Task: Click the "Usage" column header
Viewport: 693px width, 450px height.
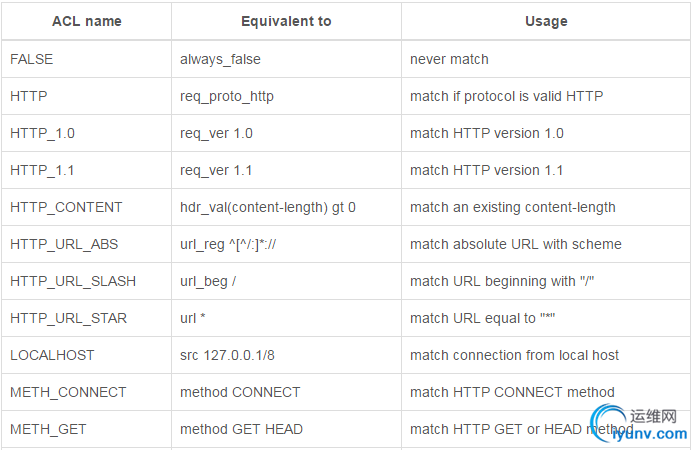Action: pyautogui.click(x=546, y=21)
